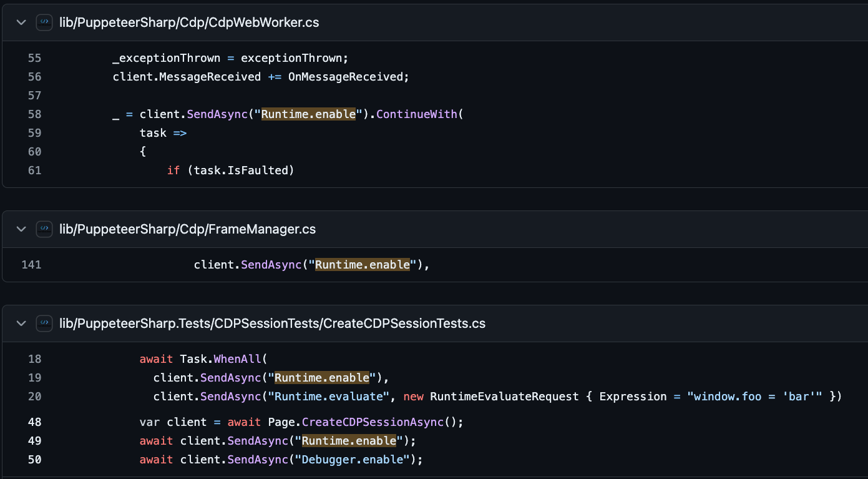Click the _exceptionThrown field on line 55

167,58
